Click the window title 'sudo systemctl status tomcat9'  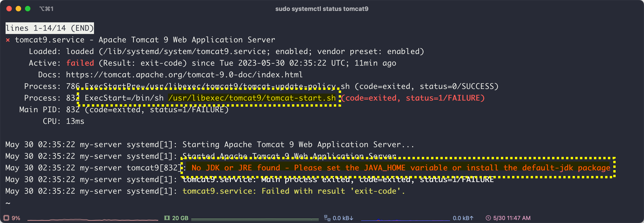tap(322, 9)
